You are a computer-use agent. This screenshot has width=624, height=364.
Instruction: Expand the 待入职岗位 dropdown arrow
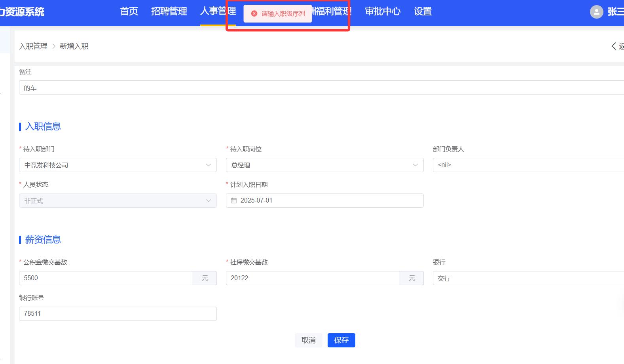tap(415, 165)
